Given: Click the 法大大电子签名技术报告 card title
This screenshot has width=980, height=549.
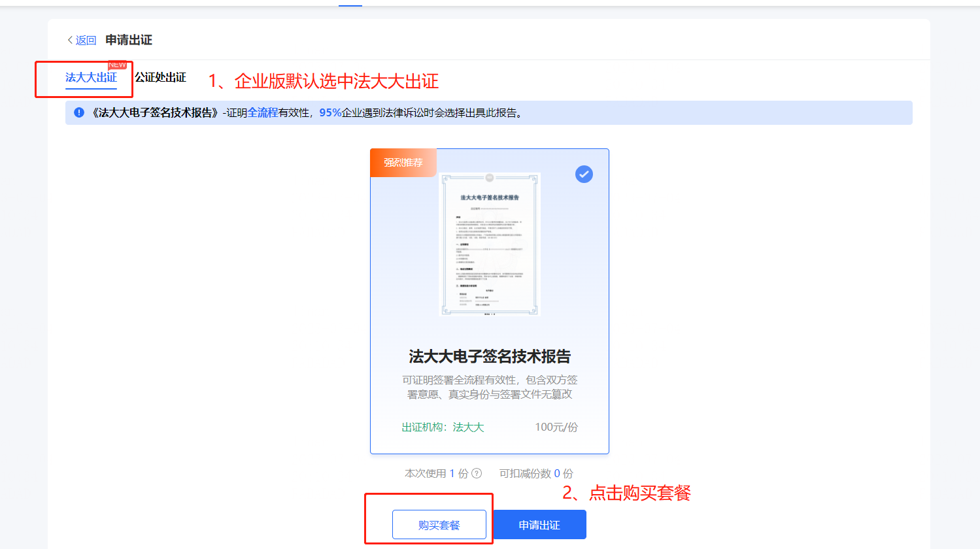Looking at the screenshot, I should pos(490,356).
